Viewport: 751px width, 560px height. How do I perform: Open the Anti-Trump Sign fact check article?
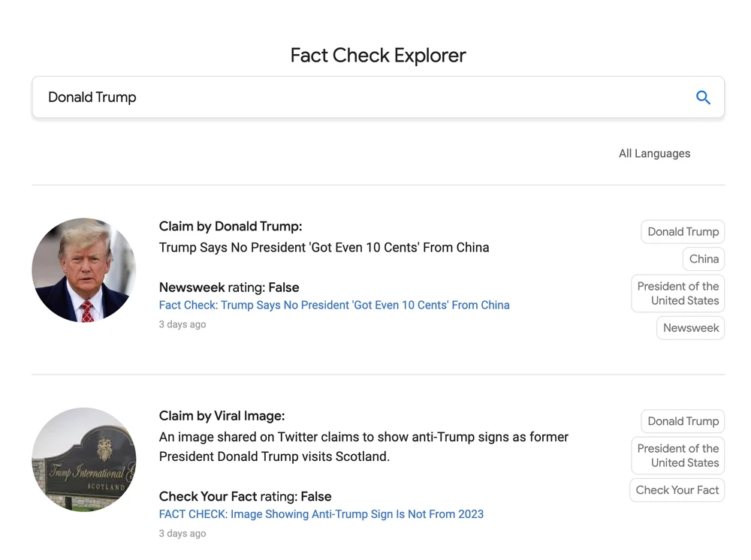coord(321,513)
